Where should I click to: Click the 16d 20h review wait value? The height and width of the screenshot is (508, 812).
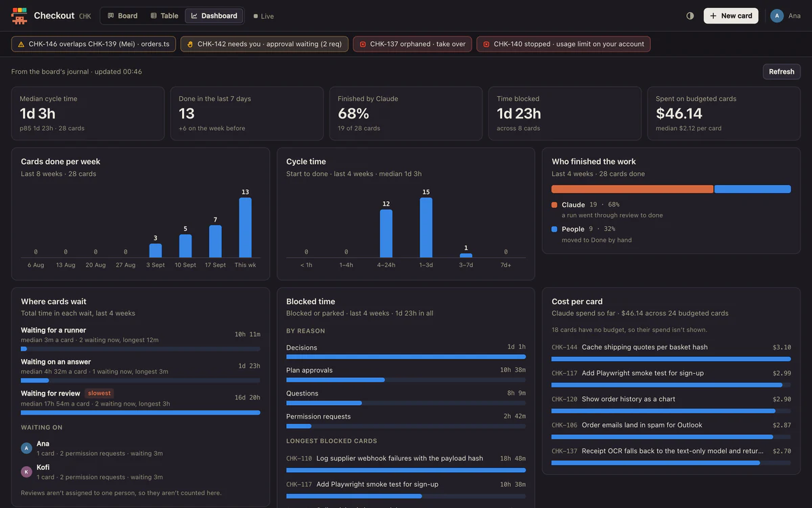(247, 398)
